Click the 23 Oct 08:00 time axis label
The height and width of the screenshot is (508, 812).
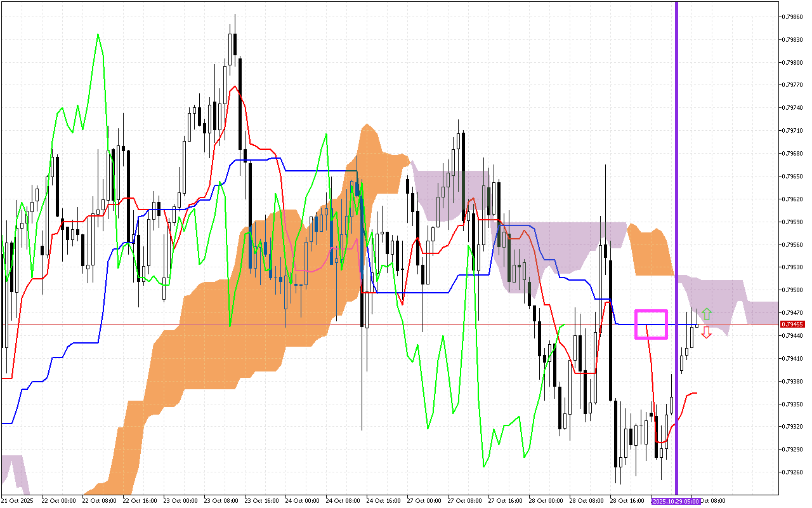pos(221,501)
